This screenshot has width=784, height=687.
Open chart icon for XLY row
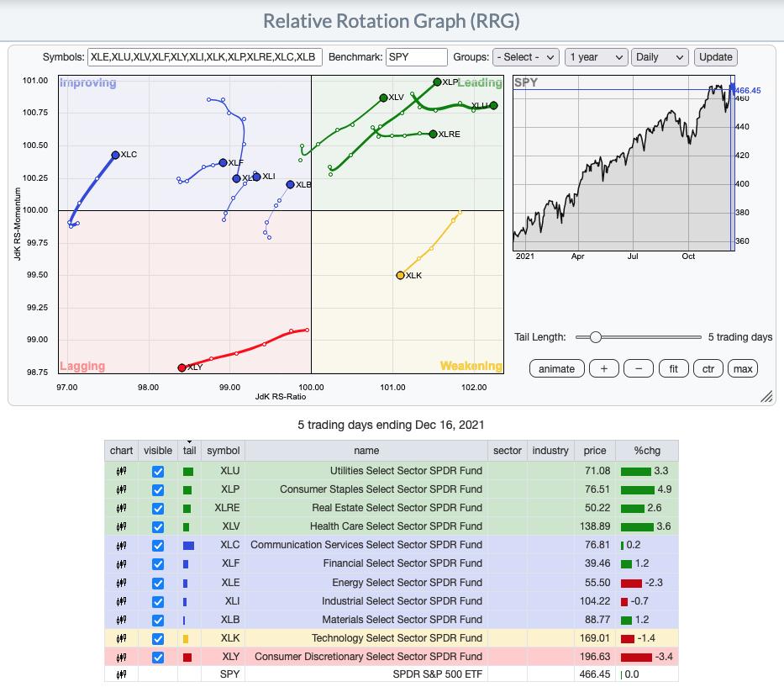(x=121, y=657)
